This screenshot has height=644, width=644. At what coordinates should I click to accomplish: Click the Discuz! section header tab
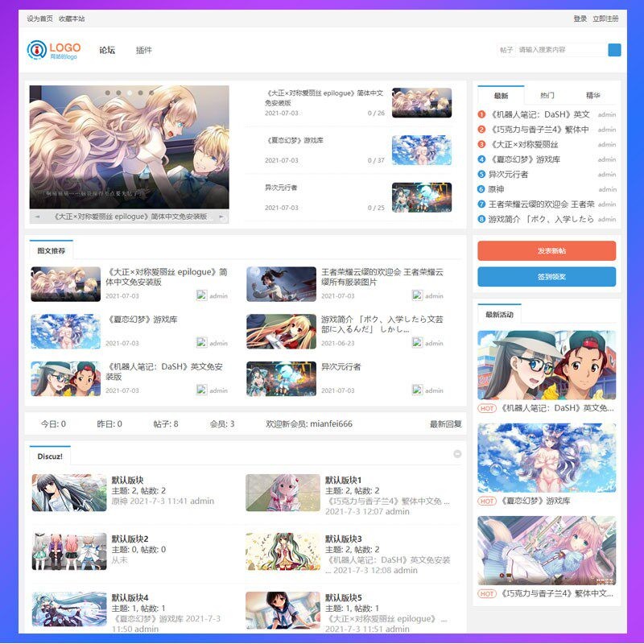click(x=50, y=456)
